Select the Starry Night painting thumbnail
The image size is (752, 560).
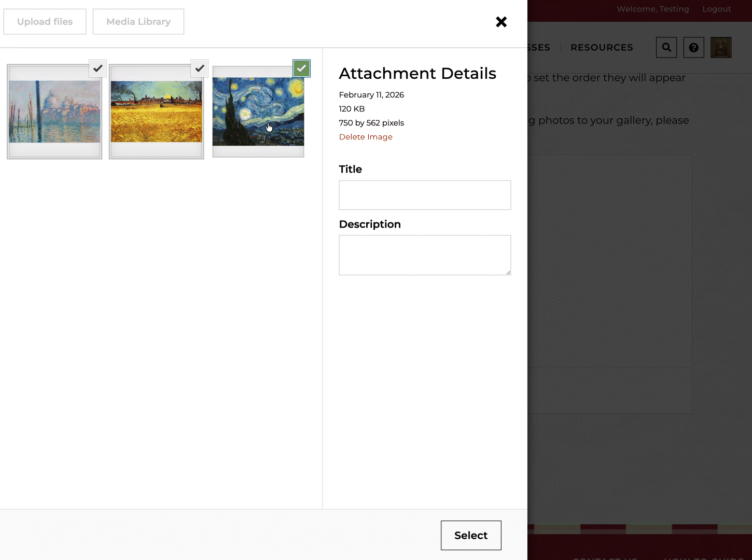click(258, 112)
